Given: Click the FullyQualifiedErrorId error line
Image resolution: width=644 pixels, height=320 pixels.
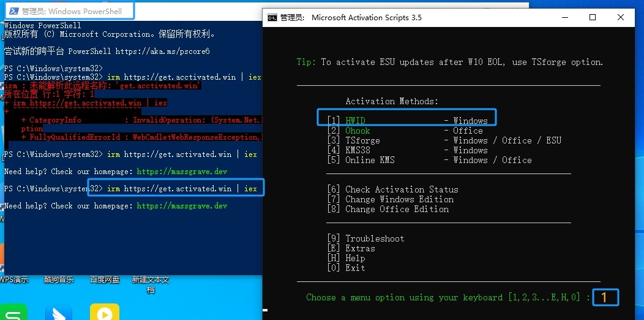Looking at the screenshot, I should click(x=141, y=137).
